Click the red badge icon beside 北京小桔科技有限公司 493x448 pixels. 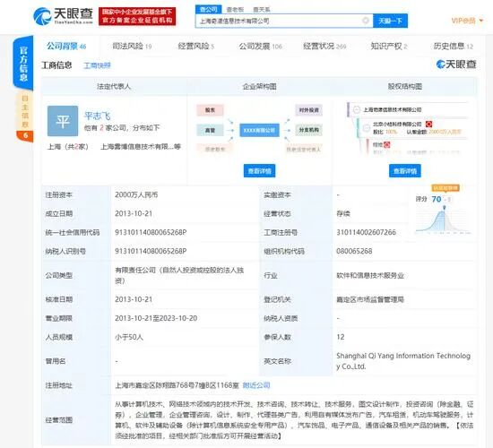point(428,124)
